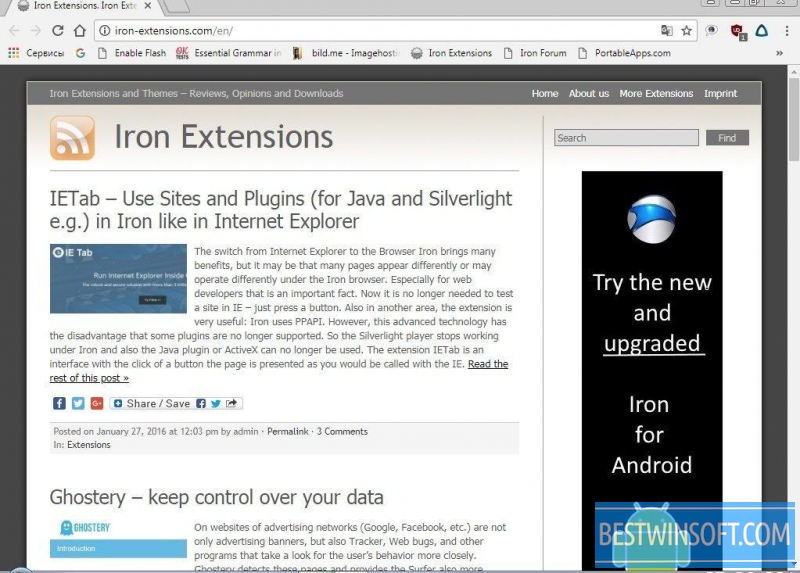Viewport: 800px width, 573px height.
Task: Share post on Twitter icon
Action: [78, 404]
